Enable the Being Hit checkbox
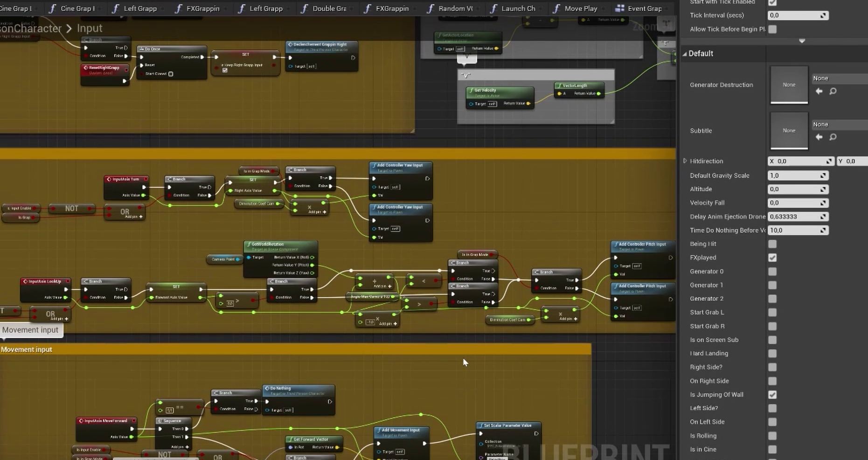This screenshot has height=460, width=868. point(772,244)
